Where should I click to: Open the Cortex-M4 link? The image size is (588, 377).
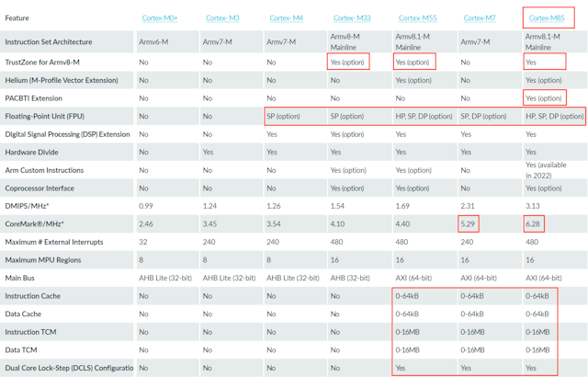[x=286, y=17]
